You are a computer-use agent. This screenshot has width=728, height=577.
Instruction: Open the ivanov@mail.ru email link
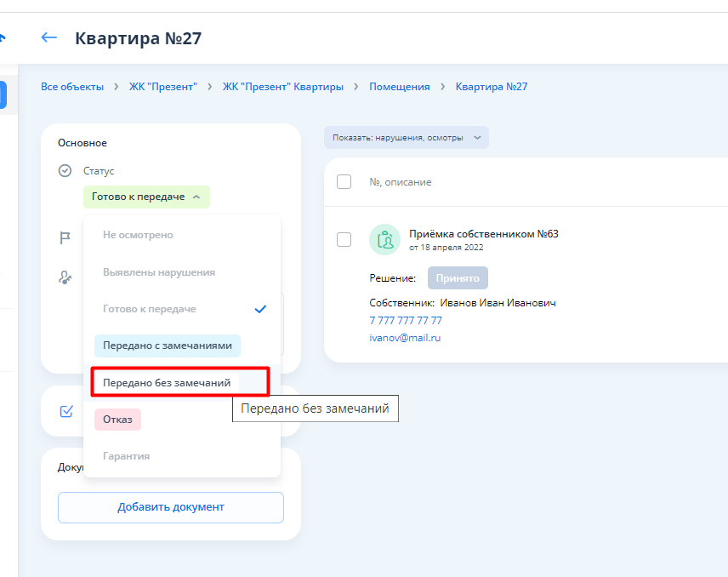tap(405, 338)
